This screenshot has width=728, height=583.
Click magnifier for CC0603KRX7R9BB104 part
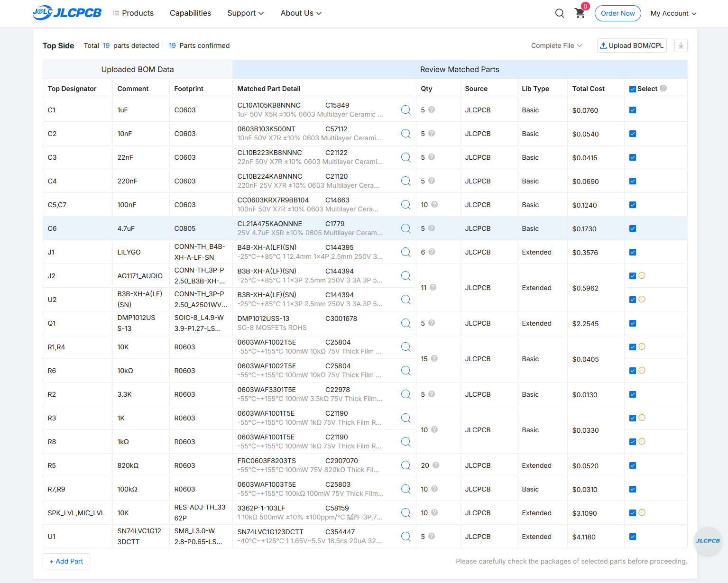tap(406, 205)
